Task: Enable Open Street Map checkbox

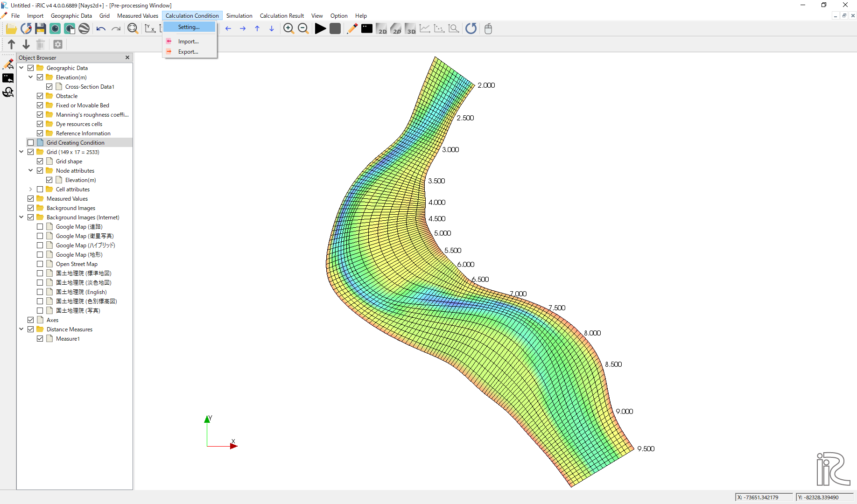Action: tap(40, 264)
